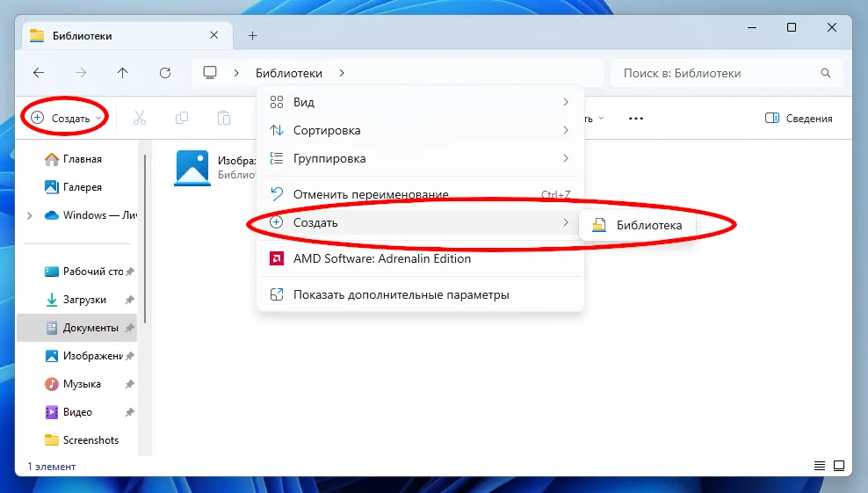Choose Показать дополнительные параметры

point(420,294)
